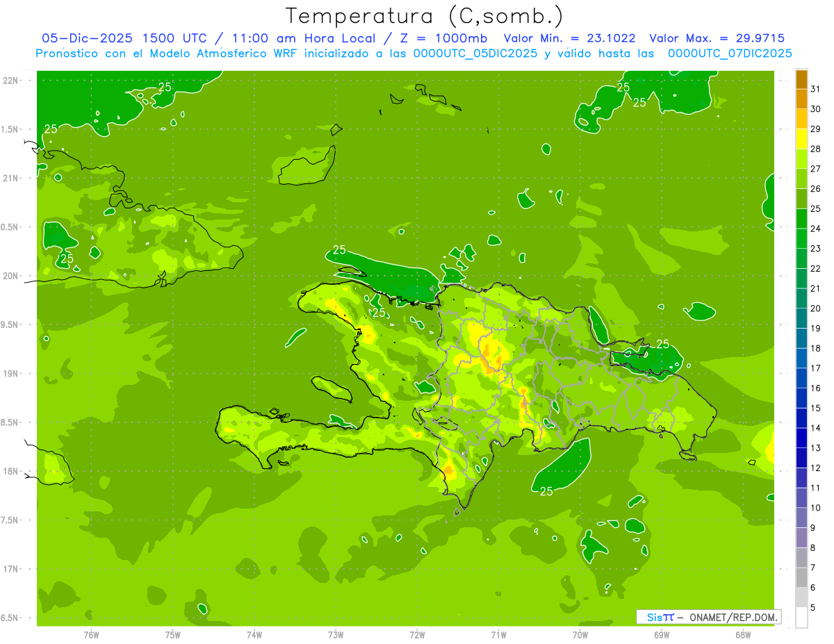The width and height of the screenshot is (834, 644).
Task: Click the '71W' longitude label
Action: click(498, 634)
